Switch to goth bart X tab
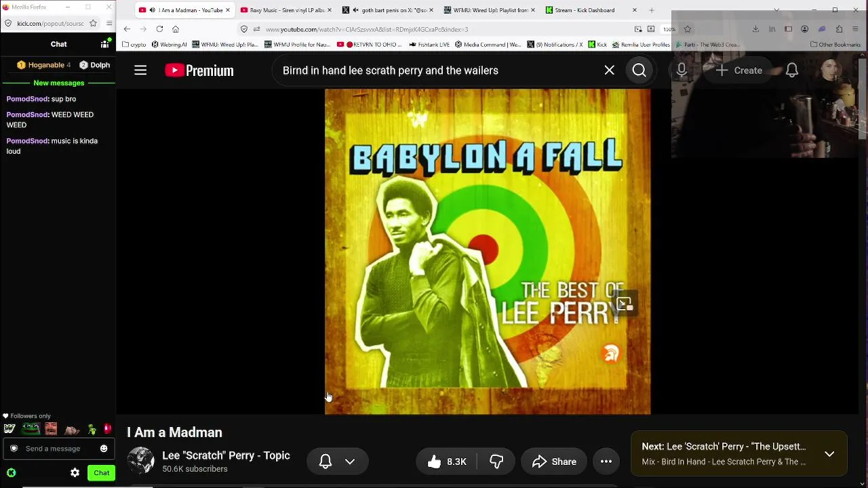 click(387, 10)
